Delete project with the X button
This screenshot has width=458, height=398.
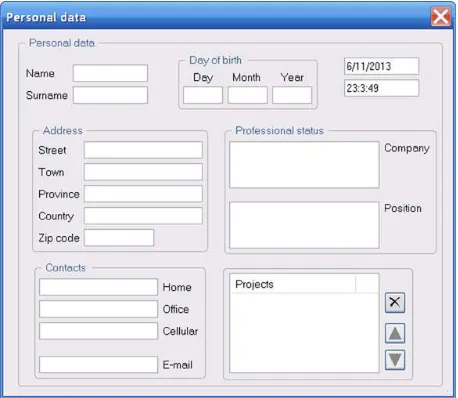pos(395,303)
